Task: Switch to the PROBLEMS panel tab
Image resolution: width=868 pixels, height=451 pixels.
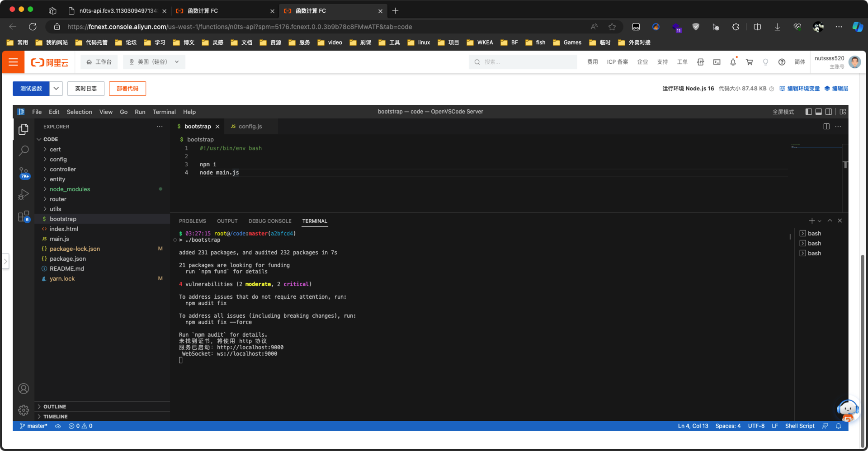Action: point(193,221)
